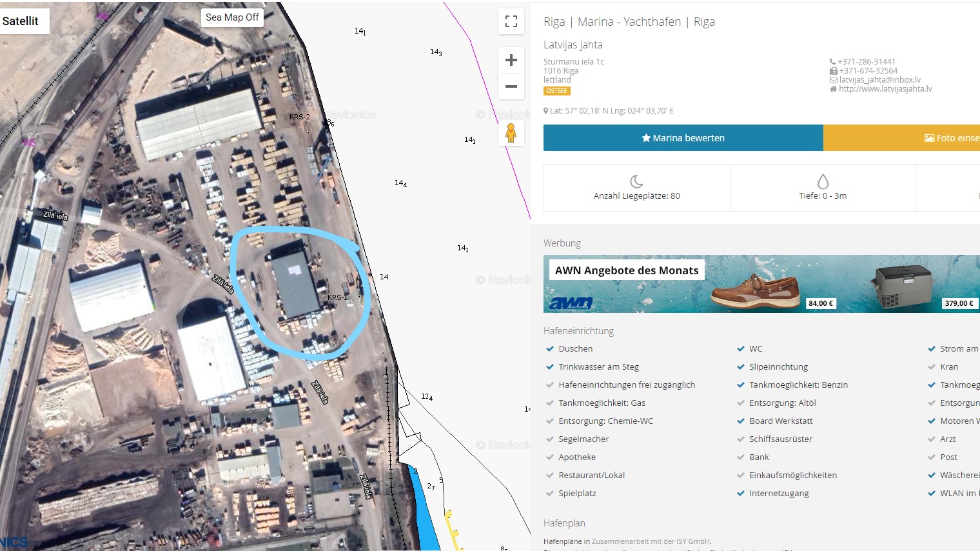This screenshot has width=980, height=551.
Task: Click the Internetzugang checkmark item
Action: (778, 493)
